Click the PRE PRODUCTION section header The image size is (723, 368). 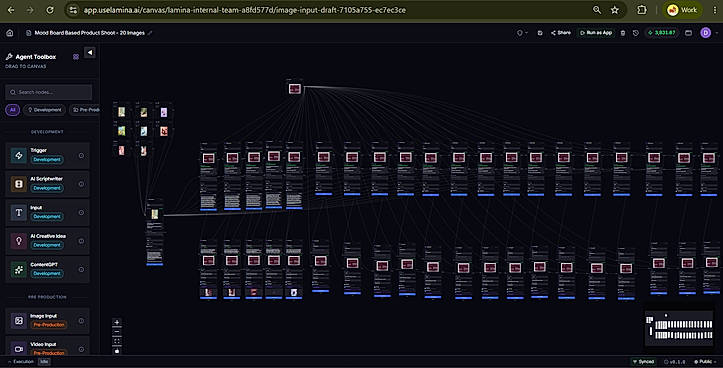pyautogui.click(x=47, y=297)
